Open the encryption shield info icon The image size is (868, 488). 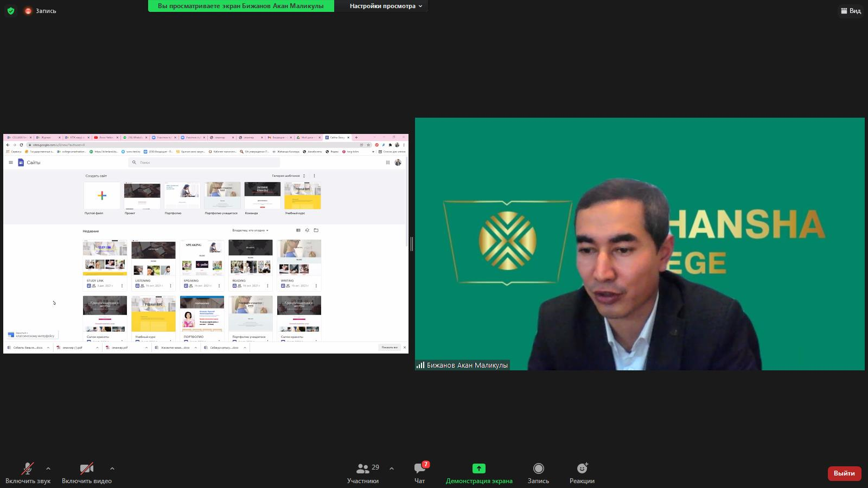click(11, 11)
